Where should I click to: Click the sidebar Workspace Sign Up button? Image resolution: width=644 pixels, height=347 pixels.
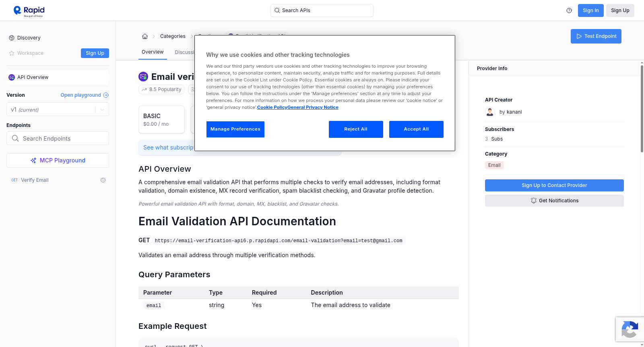tap(95, 53)
